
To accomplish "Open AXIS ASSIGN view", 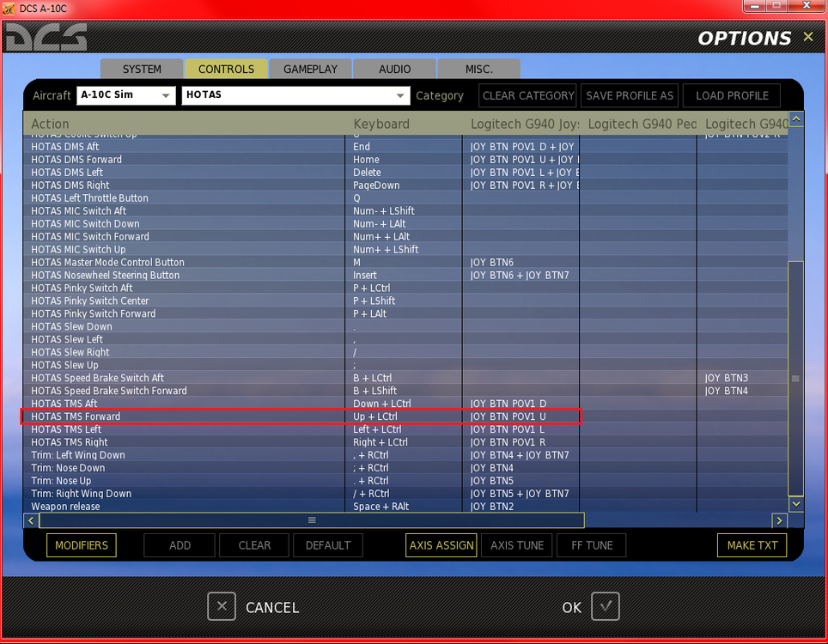I will pos(441,545).
